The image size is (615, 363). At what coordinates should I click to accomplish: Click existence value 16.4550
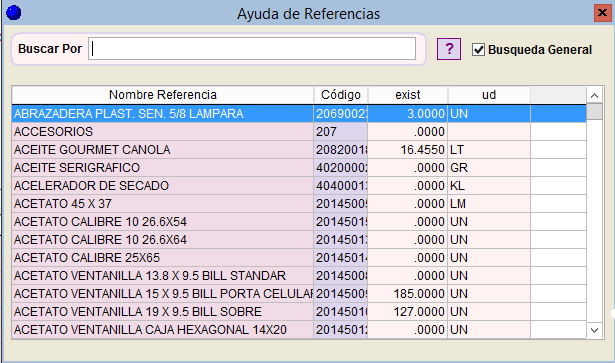tap(408, 150)
